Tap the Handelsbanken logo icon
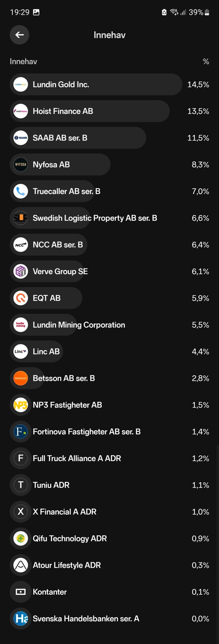Viewport: 219px width, 644px height. tap(21, 619)
